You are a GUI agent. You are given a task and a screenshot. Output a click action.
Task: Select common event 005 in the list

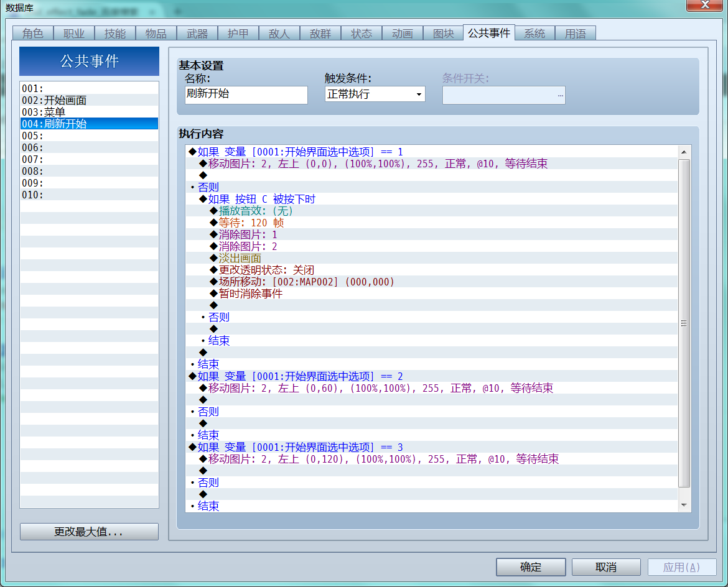(89, 136)
